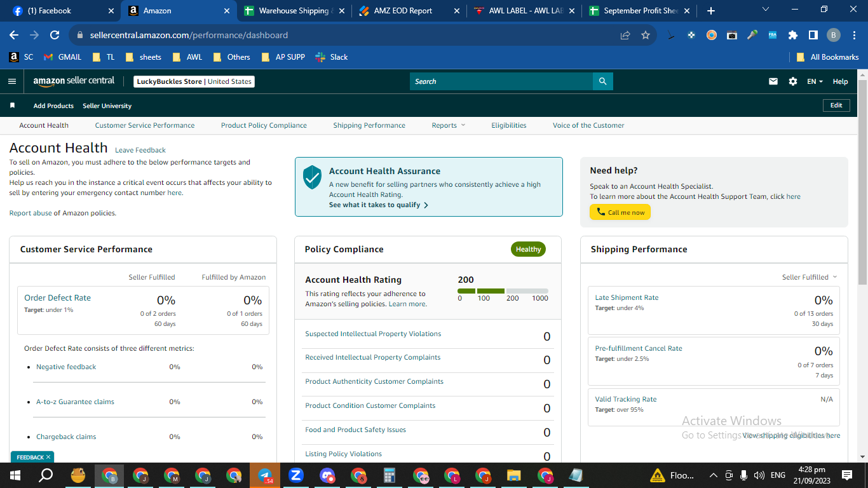The image size is (868, 488).
Task: Open the LuckyBuckles Store marketplace switcher
Action: click(x=194, y=81)
